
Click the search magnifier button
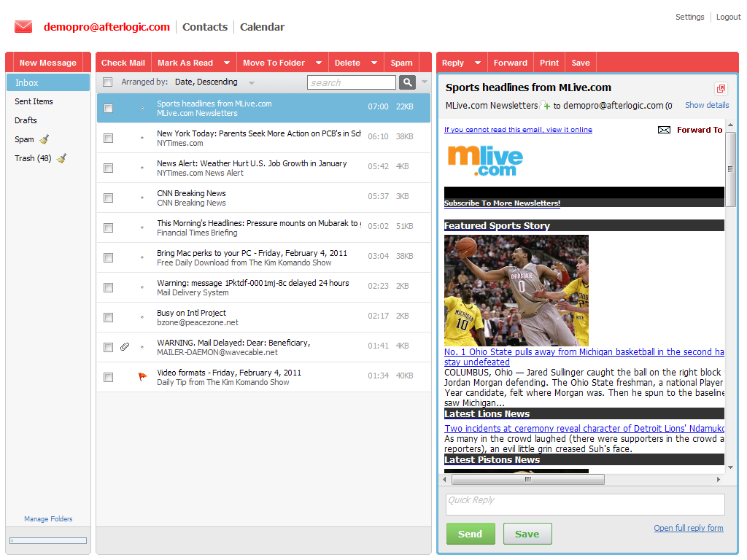(x=407, y=82)
